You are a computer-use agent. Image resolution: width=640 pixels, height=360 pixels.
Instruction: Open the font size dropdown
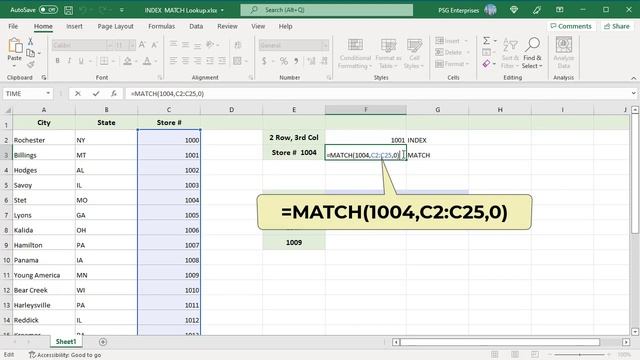point(132,45)
